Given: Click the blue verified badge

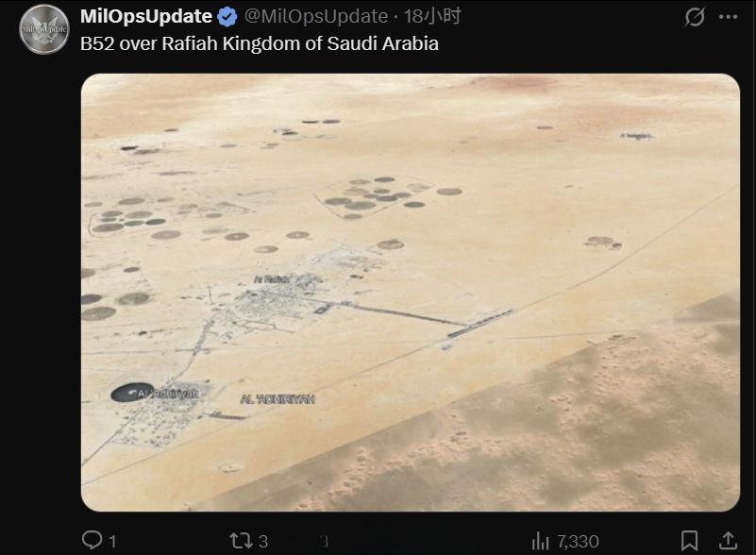Looking at the screenshot, I should tap(227, 17).
